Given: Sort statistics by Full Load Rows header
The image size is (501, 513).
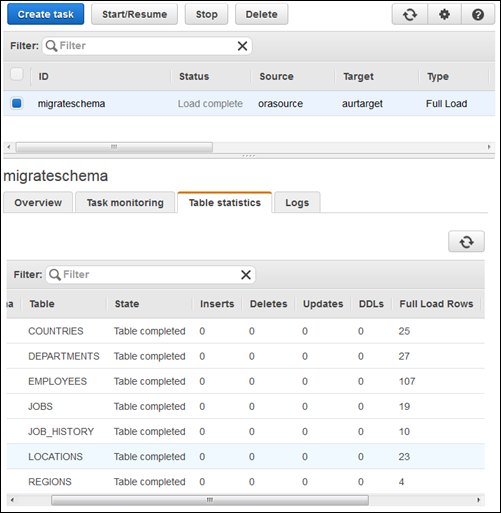Looking at the screenshot, I should pos(436,304).
